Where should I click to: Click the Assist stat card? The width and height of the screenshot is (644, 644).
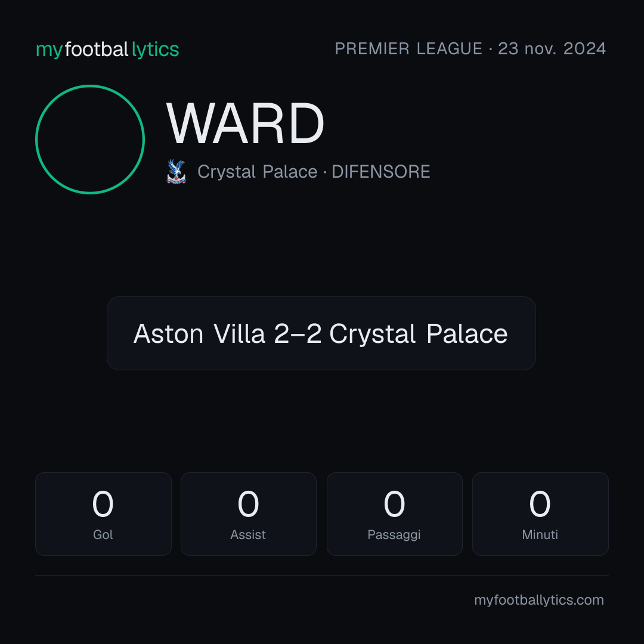pos(249,514)
